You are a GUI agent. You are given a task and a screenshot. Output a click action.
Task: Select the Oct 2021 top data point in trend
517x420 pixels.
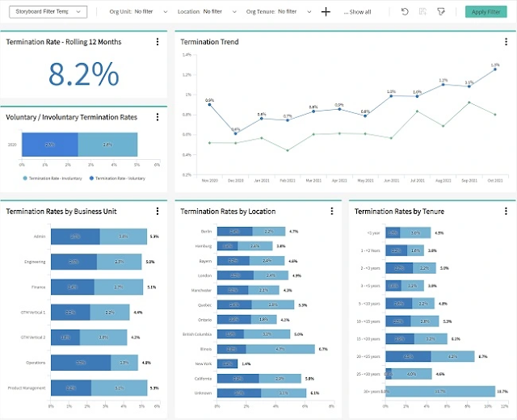pyautogui.click(x=495, y=69)
